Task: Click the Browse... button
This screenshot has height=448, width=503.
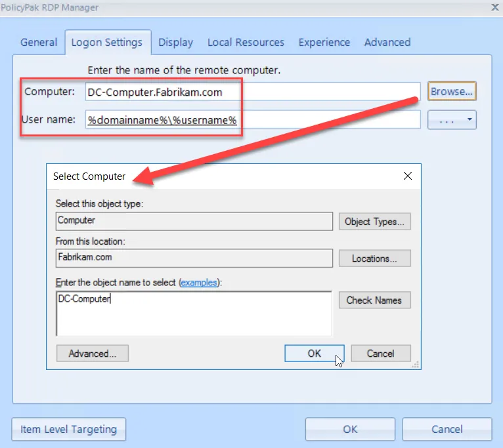Action: click(x=452, y=92)
